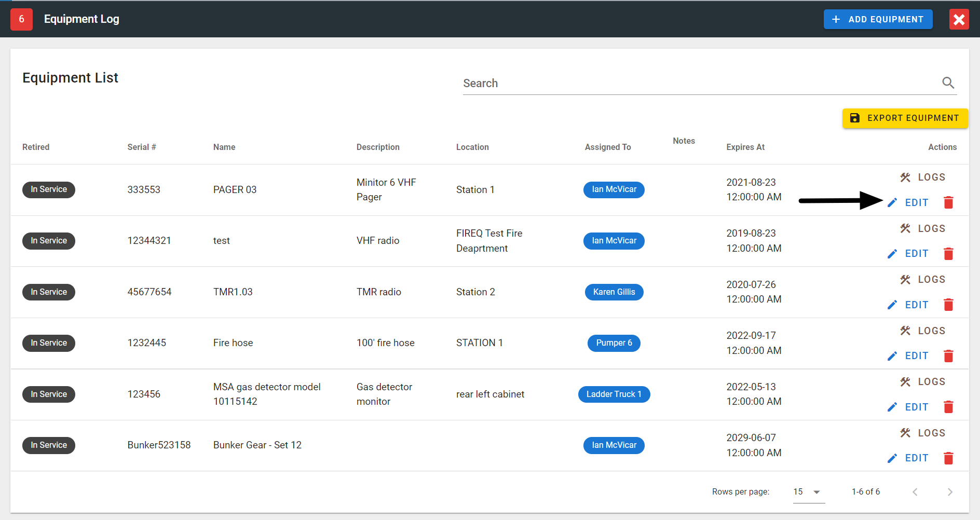
Task: Export the equipment list
Action: pos(905,118)
